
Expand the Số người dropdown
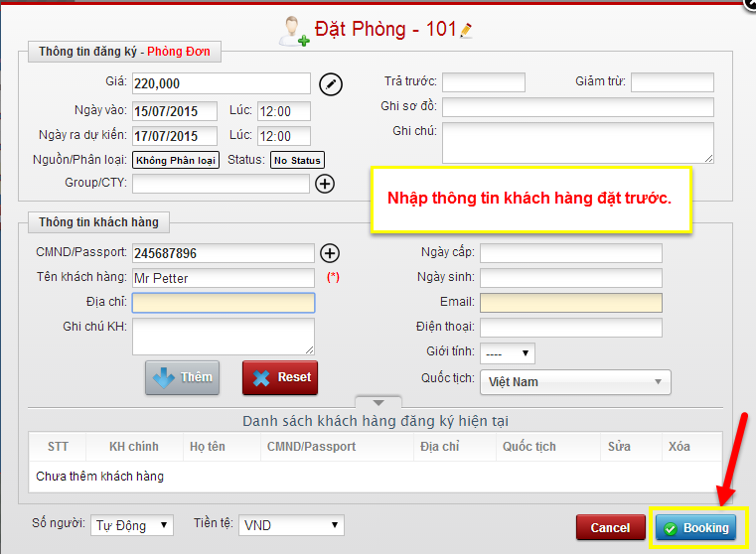pos(131,525)
